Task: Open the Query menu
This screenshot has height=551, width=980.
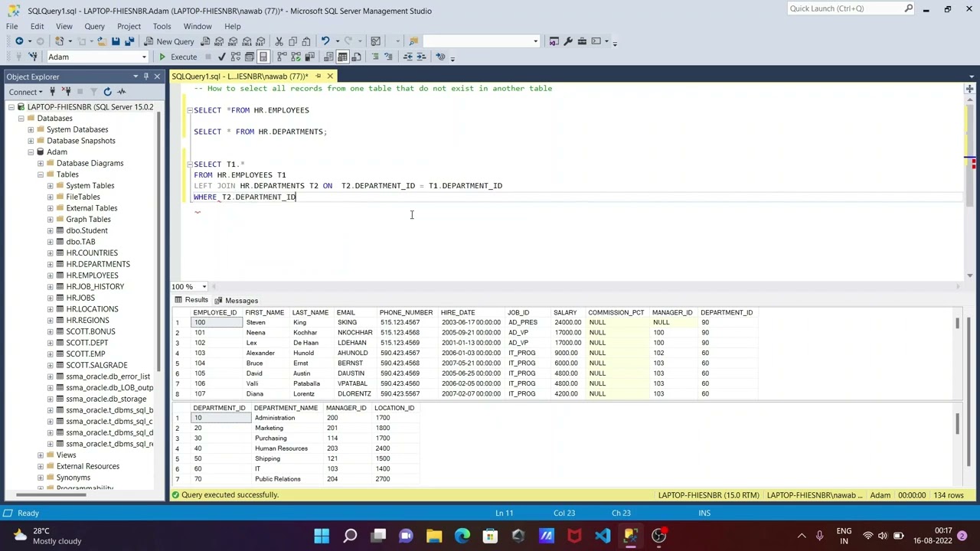Action: point(94,26)
